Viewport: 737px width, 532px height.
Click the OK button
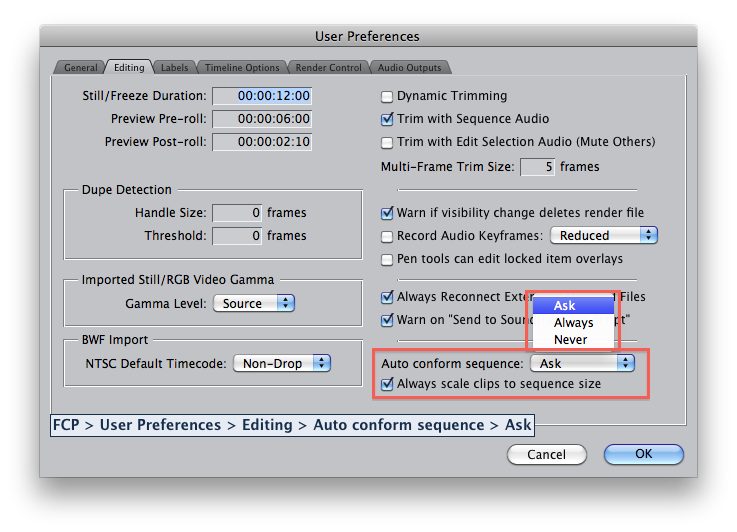point(643,454)
